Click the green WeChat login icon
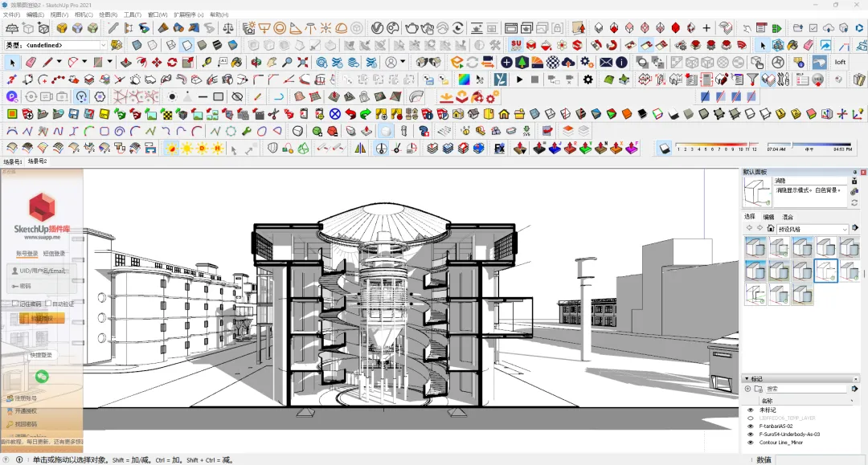This screenshot has width=868, height=465. (42, 377)
